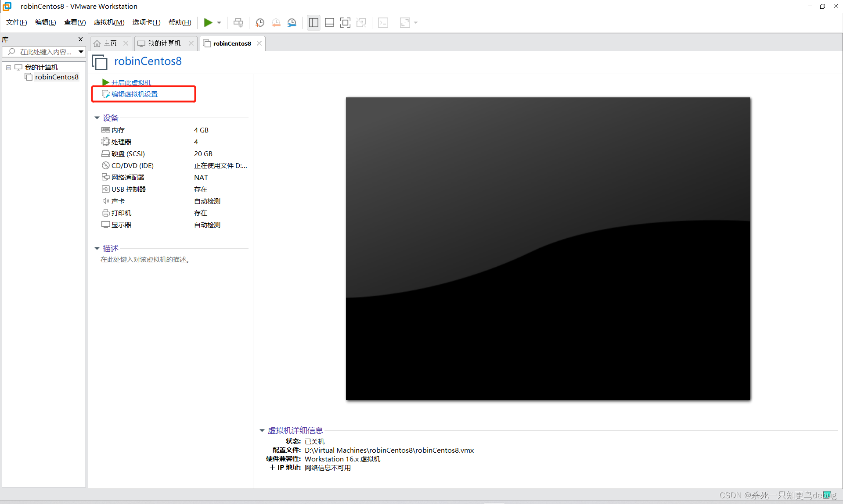843x504 pixels.
Task: Click the 网络适配器 device entry
Action: [128, 177]
